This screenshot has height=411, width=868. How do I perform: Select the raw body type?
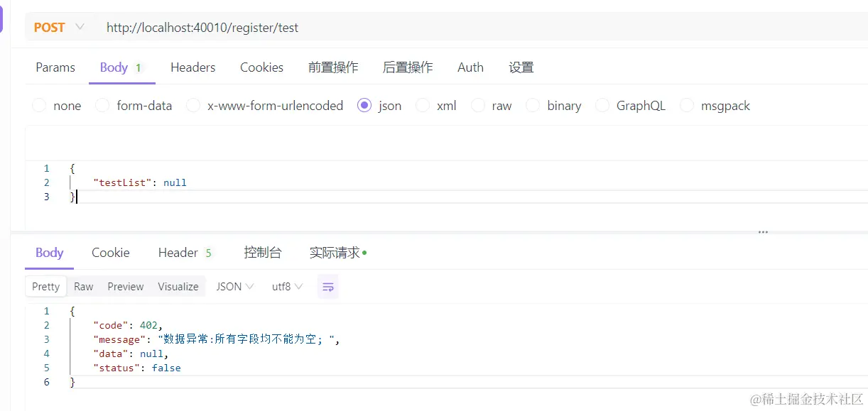point(492,106)
